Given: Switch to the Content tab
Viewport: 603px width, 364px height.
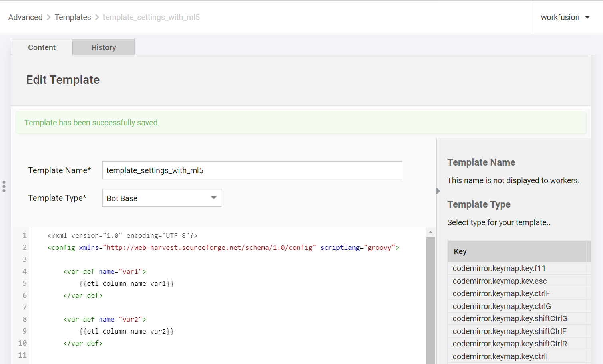Looking at the screenshot, I should point(42,47).
